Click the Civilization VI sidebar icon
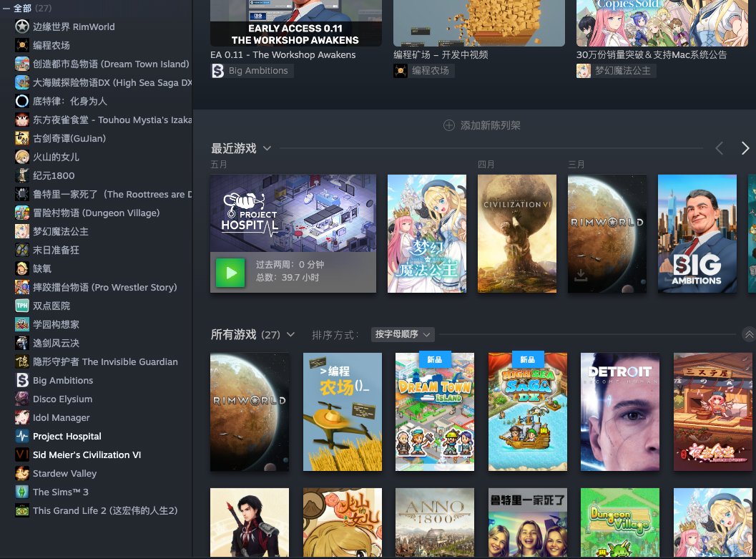756x559 pixels. pyautogui.click(x=21, y=455)
